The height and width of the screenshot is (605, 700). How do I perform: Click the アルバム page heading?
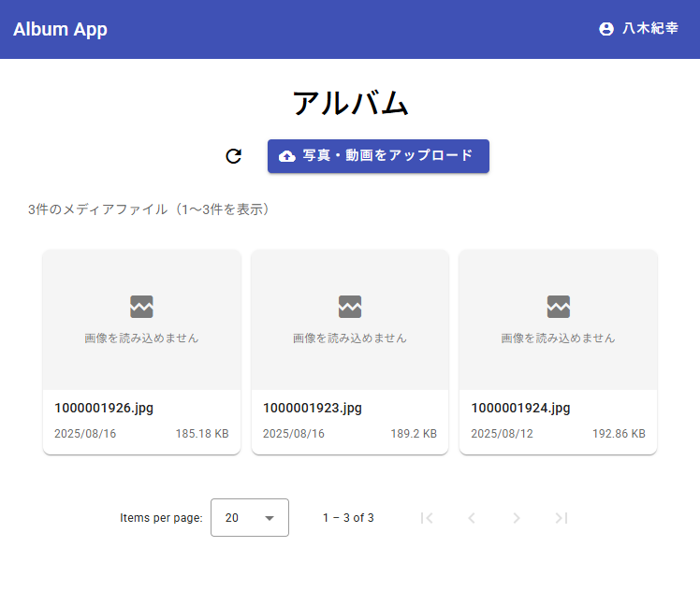350,103
